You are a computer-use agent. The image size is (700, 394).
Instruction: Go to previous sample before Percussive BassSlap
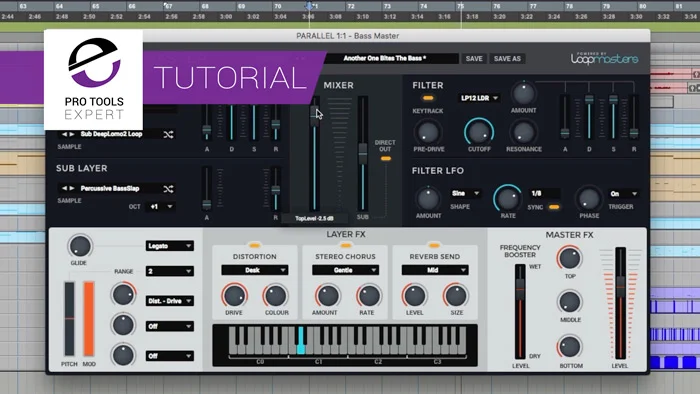pos(64,188)
